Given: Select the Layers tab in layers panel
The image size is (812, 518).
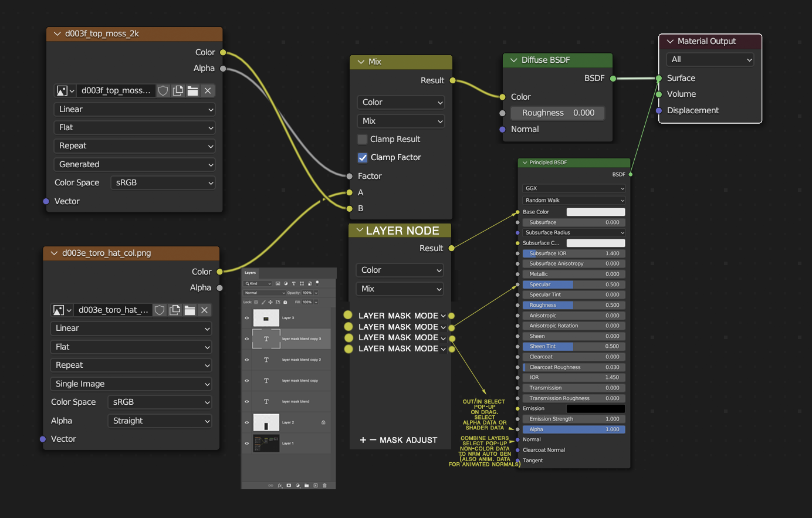Looking at the screenshot, I should (251, 273).
